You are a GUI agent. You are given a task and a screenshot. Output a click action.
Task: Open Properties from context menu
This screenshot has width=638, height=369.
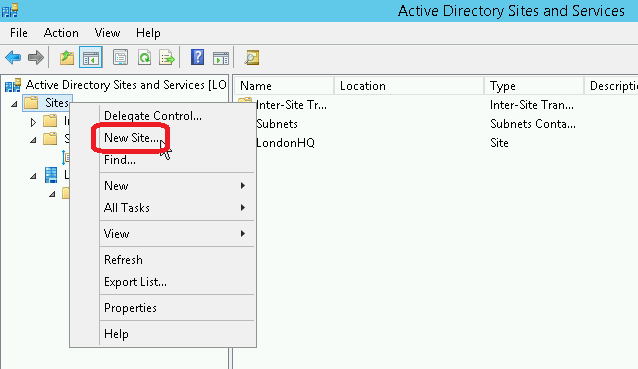(x=177, y=308)
